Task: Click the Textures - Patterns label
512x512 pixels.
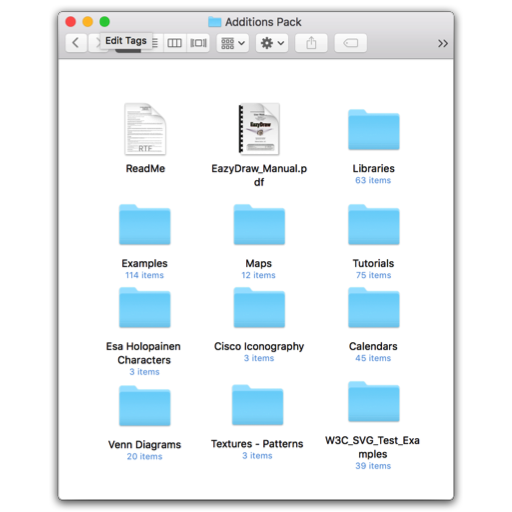Action: [257, 444]
